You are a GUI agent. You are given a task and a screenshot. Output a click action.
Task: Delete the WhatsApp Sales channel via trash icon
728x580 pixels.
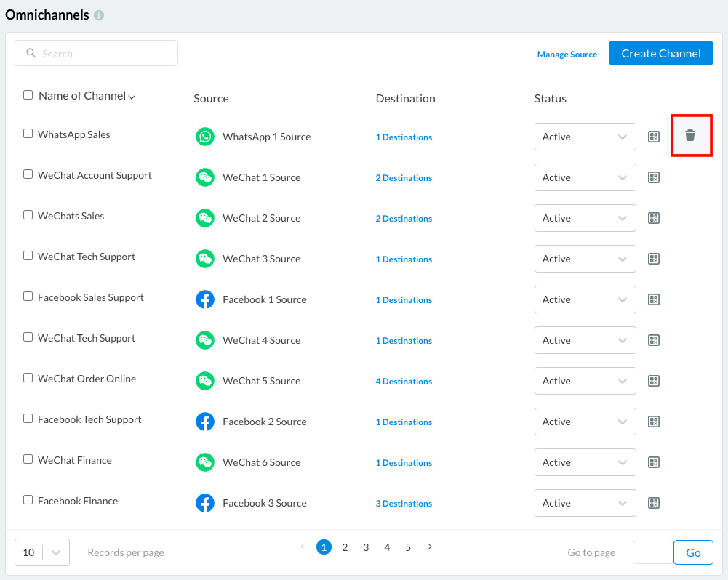(690, 135)
